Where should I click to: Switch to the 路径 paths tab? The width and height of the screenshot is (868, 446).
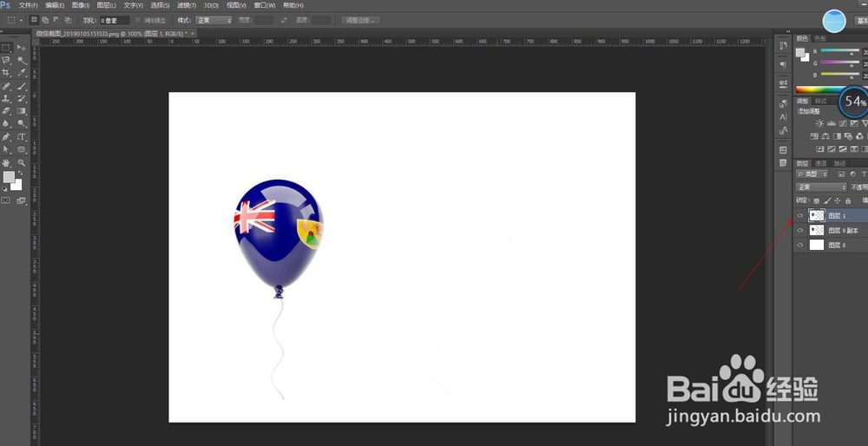839,163
